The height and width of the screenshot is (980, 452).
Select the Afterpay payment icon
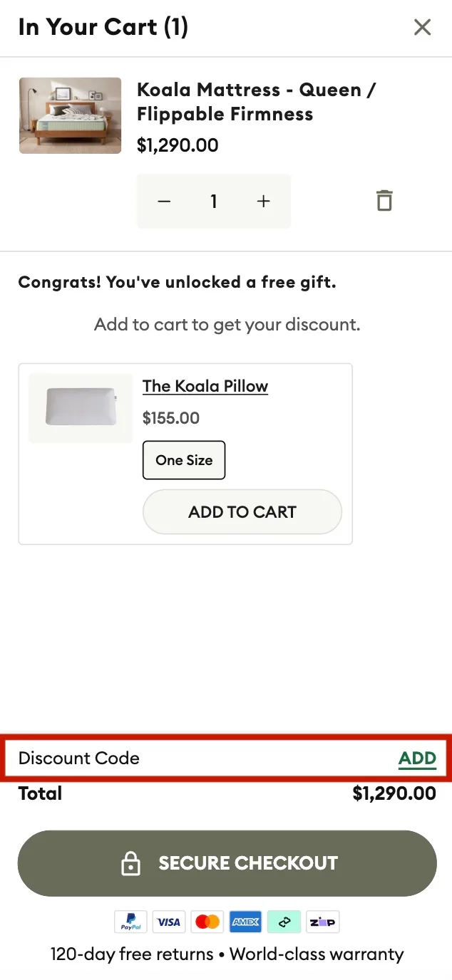[284, 921]
